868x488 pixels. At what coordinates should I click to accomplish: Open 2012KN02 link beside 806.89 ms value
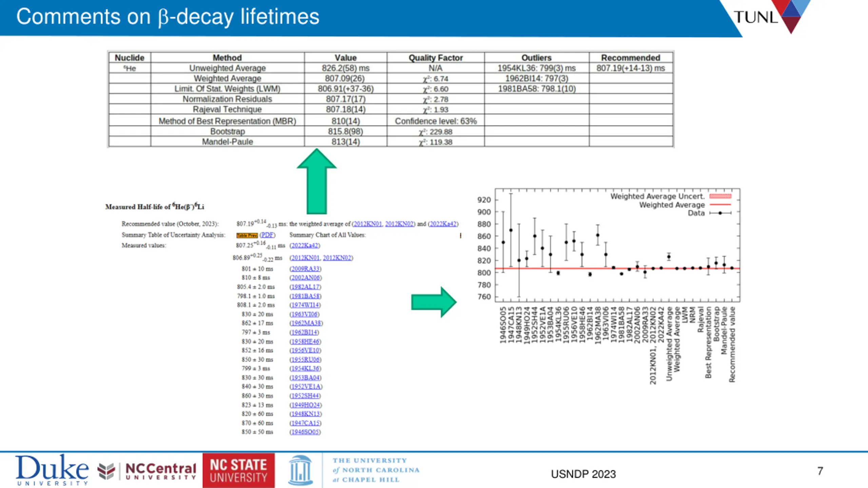click(337, 258)
